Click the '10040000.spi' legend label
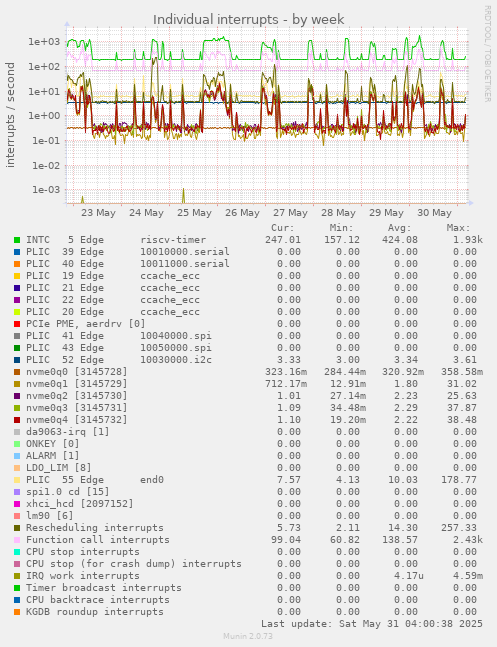The height and width of the screenshot is (647, 497). (x=176, y=336)
